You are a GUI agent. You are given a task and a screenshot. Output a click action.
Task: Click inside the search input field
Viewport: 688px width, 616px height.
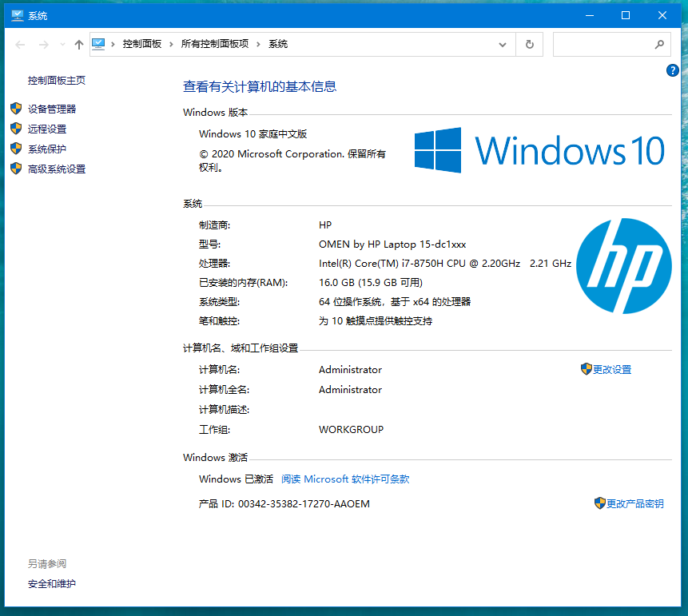click(603, 45)
